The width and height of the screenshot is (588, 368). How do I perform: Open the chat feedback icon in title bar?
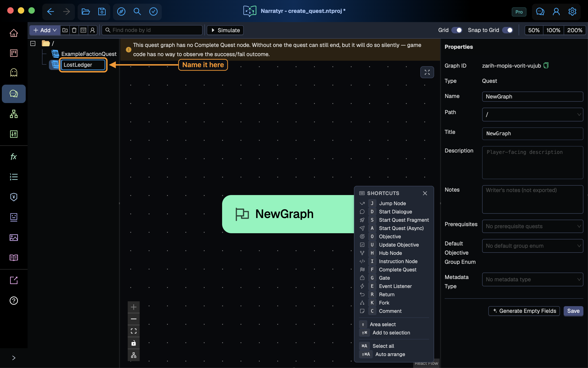pyautogui.click(x=540, y=11)
